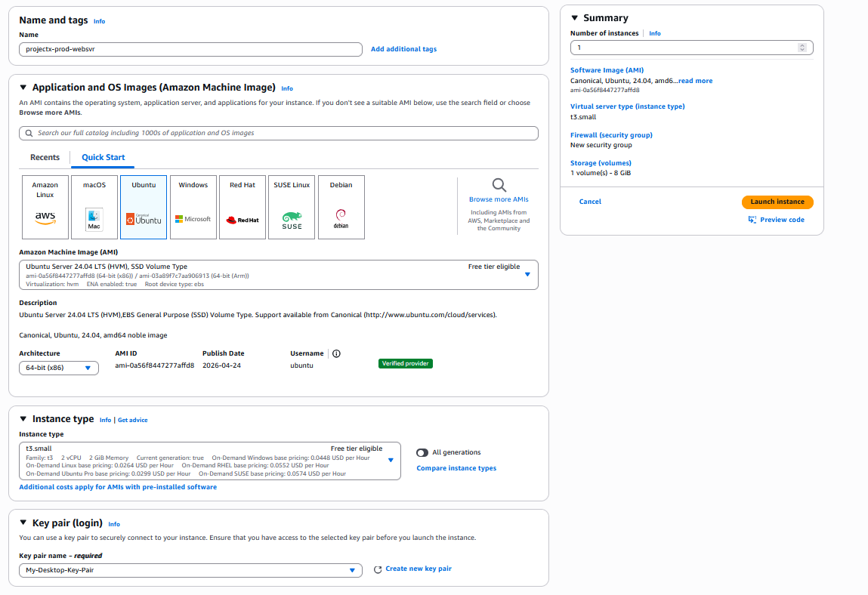
Task: Click the Preview code icon
Action: [x=752, y=220]
